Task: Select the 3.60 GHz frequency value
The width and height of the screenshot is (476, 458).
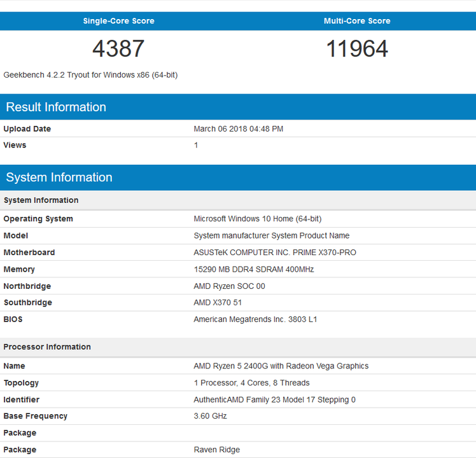Action: pos(210,416)
